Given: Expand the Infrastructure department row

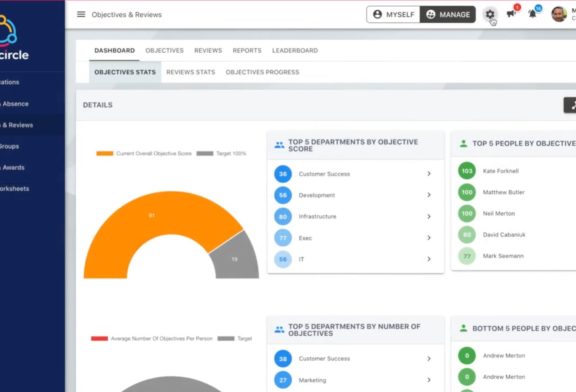Looking at the screenshot, I should tap(355, 216).
